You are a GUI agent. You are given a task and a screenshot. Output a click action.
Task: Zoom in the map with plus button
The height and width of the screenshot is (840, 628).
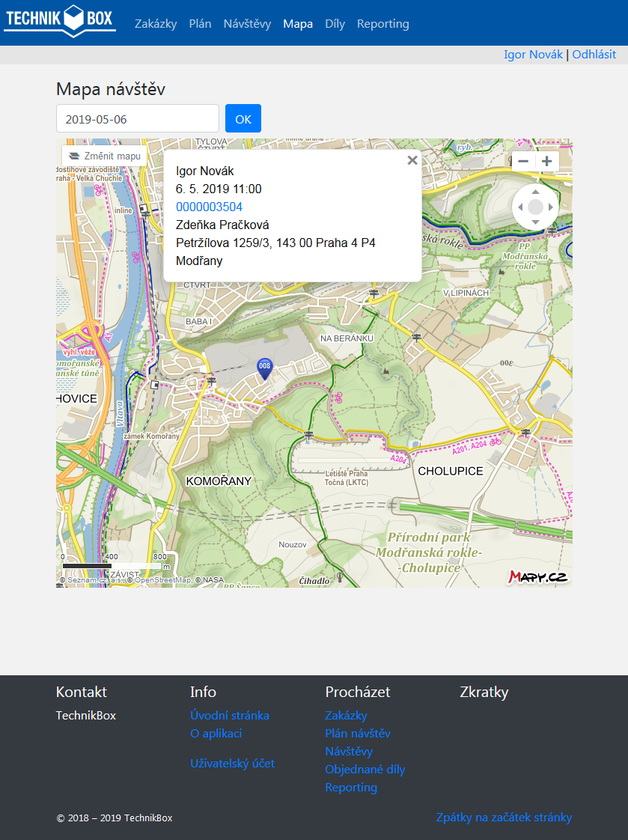547,162
